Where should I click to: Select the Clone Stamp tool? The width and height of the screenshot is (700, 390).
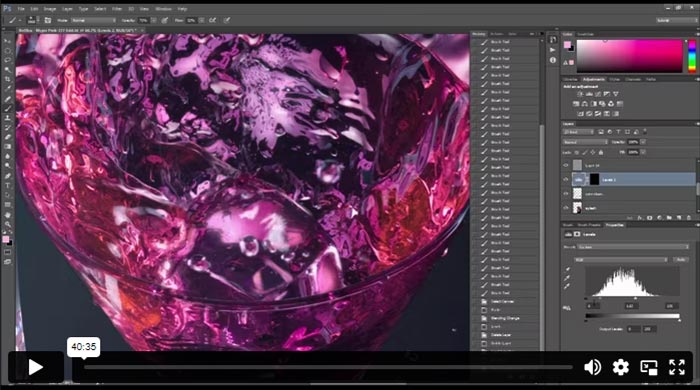click(8, 118)
